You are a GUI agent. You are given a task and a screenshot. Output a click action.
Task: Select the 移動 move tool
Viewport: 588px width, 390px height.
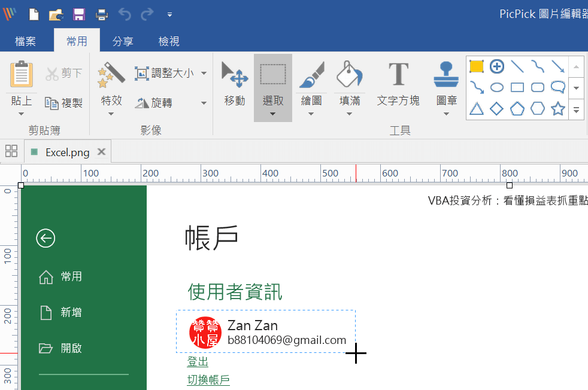[x=235, y=84]
